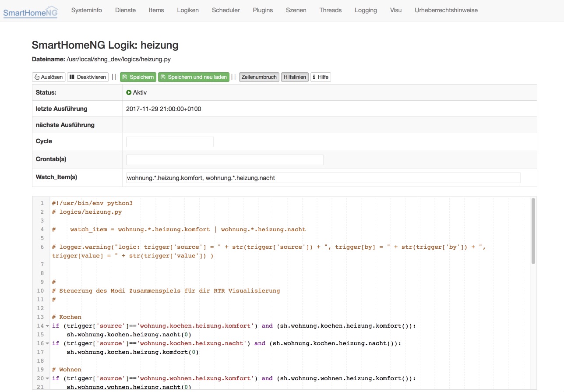Focus the Crontab(s) input field
The width and height of the screenshot is (564, 392).
coord(225,160)
